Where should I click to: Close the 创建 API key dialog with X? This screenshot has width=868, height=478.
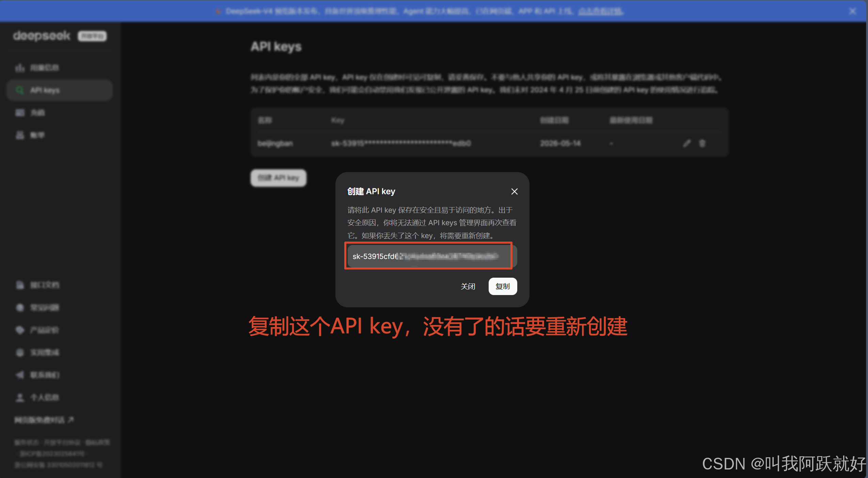click(514, 191)
